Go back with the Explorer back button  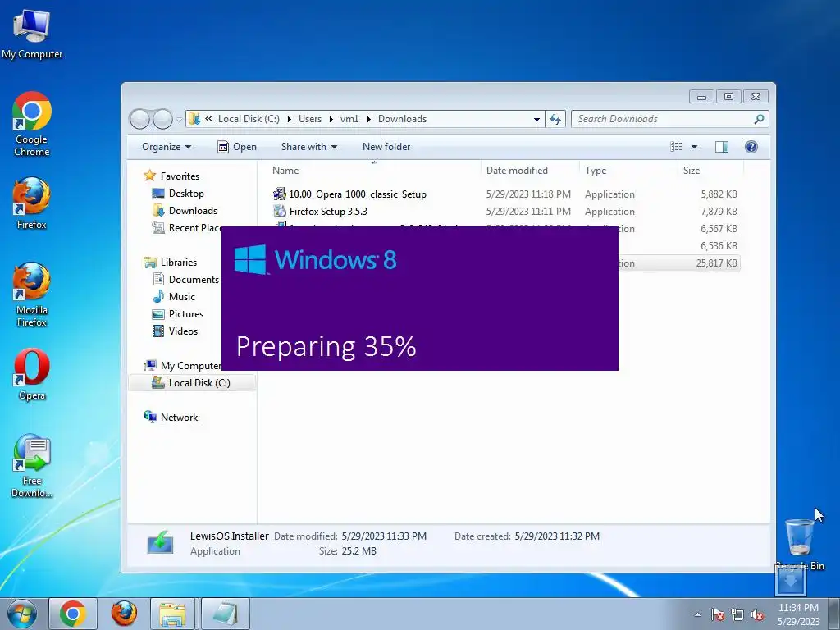tap(139, 119)
